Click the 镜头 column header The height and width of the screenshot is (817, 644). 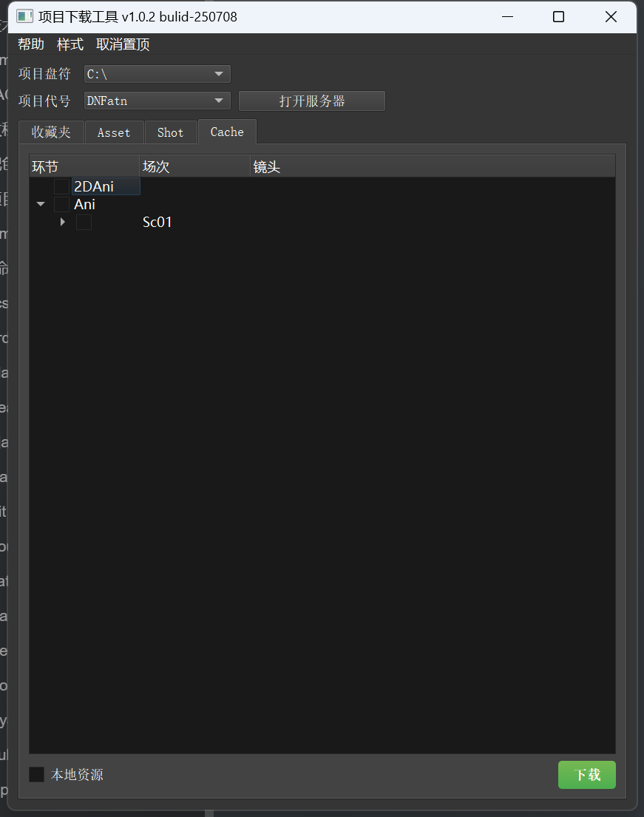433,167
